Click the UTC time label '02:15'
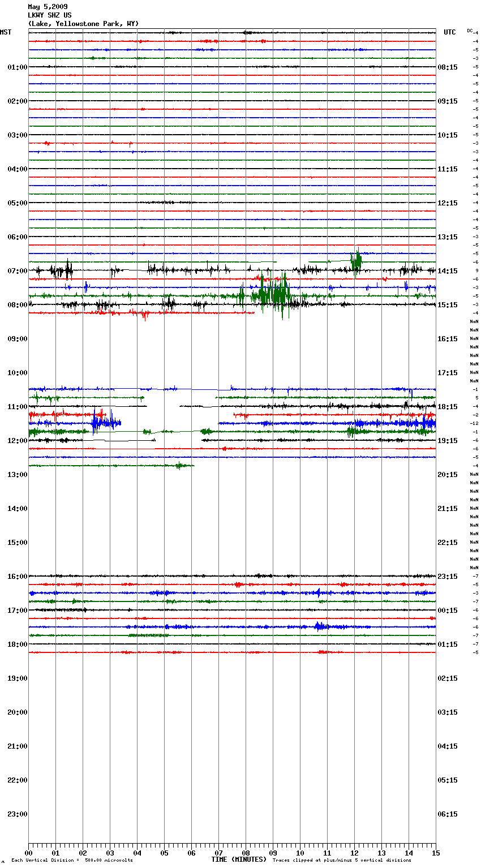 click(x=448, y=678)
